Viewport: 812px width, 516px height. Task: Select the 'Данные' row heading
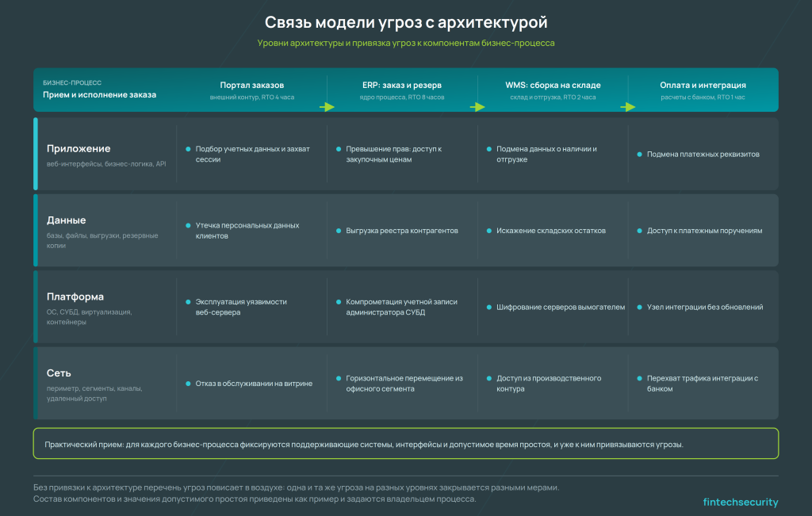click(67, 220)
